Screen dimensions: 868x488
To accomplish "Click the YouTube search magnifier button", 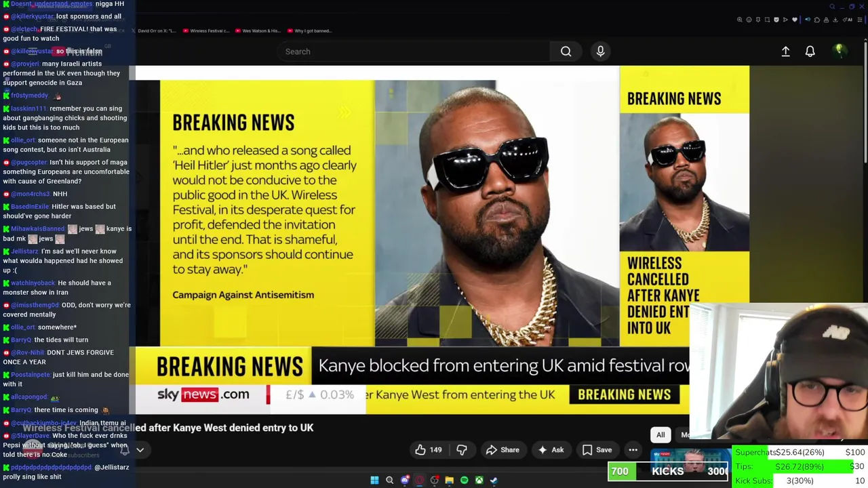I will coord(566,52).
